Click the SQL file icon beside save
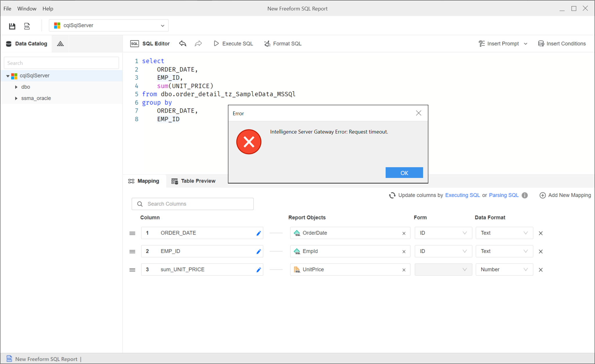This screenshot has width=595, height=364. click(27, 26)
